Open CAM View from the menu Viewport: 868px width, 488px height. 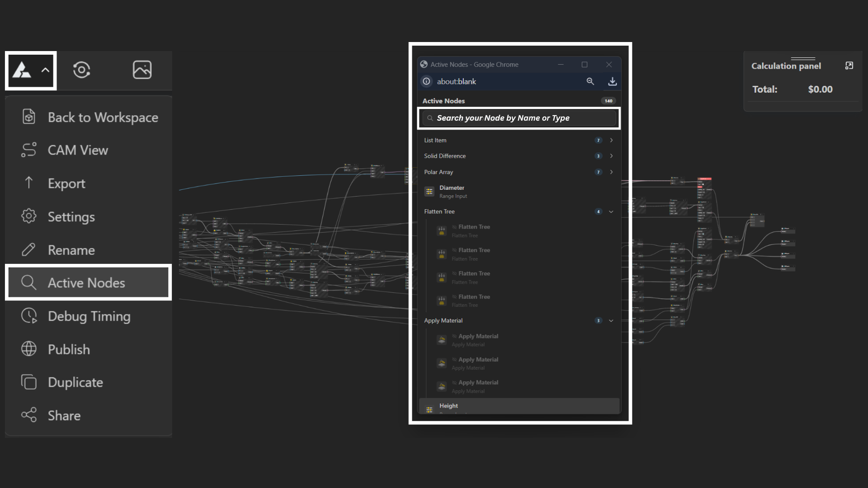[x=78, y=150]
